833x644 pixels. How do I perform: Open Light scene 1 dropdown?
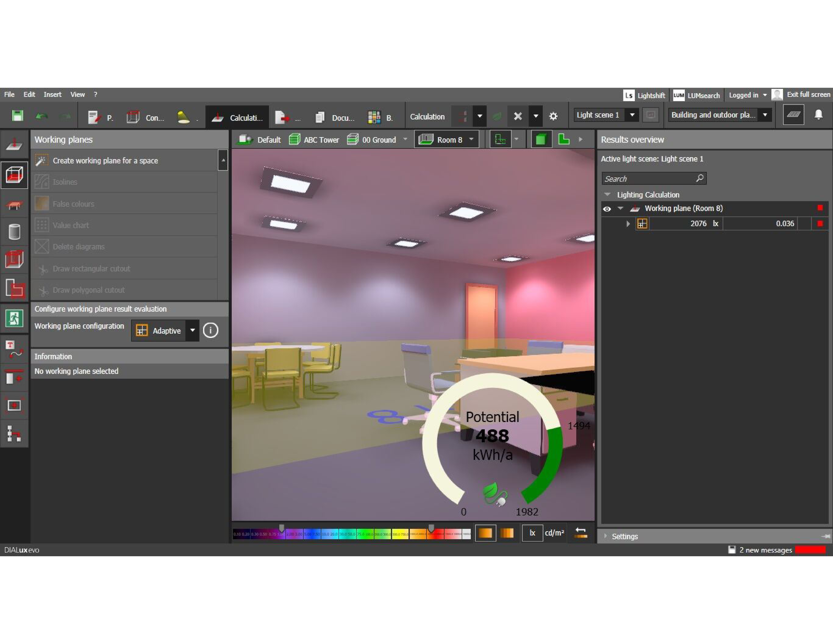click(x=632, y=115)
